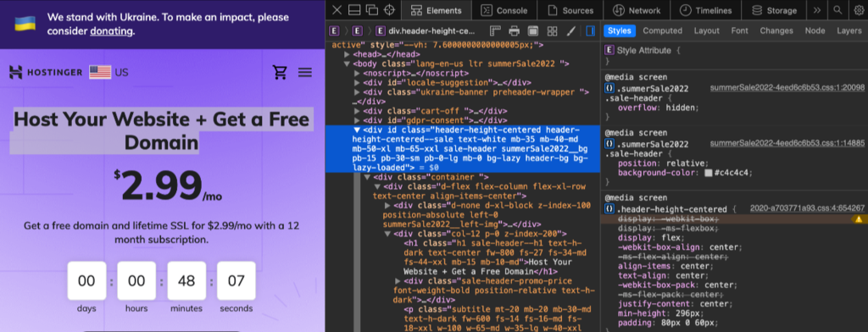Toggle the grid overlay icon
This screenshot has width=868, height=332.
[552, 31]
